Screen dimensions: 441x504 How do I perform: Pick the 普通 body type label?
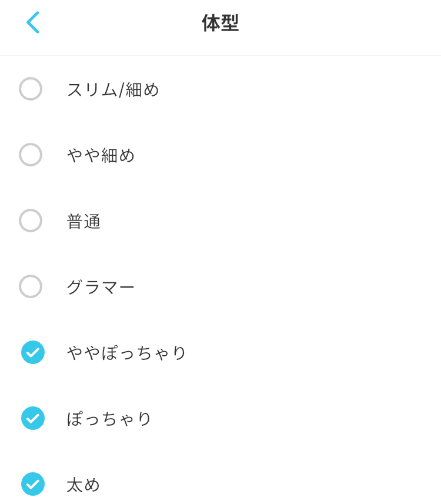click(83, 222)
